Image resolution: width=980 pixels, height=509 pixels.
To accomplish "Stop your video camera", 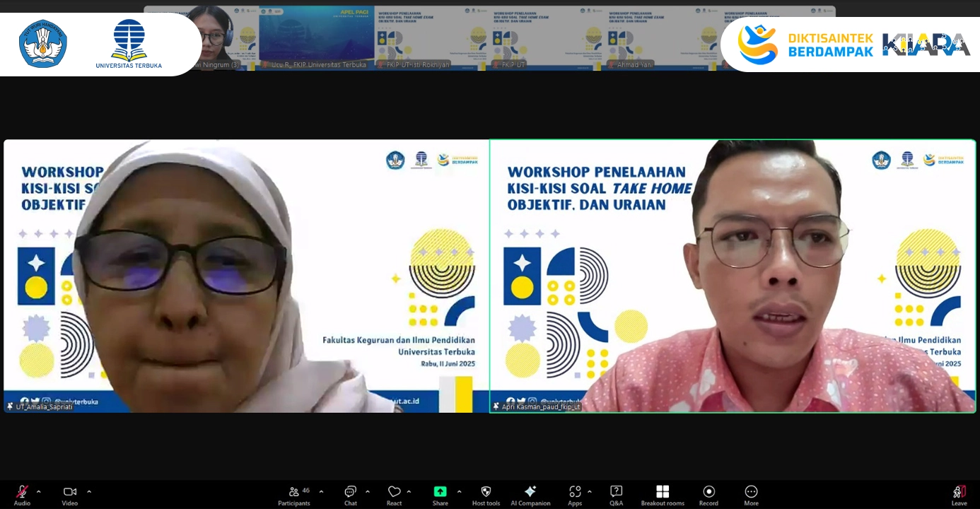I will (69, 493).
